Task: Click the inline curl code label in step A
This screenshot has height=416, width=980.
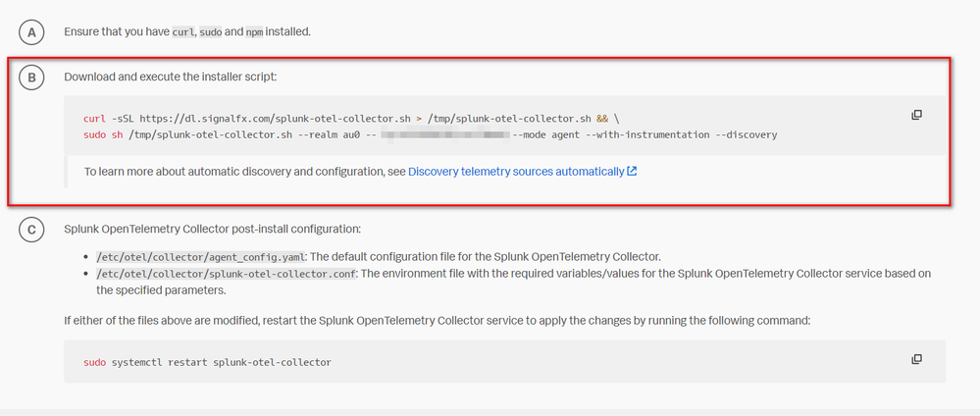Action: (182, 32)
